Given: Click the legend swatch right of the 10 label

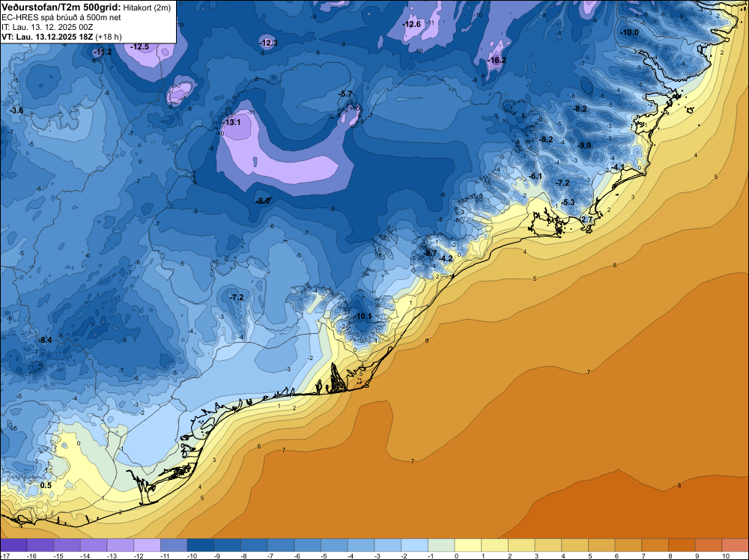Looking at the screenshot, I should coord(736,545).
